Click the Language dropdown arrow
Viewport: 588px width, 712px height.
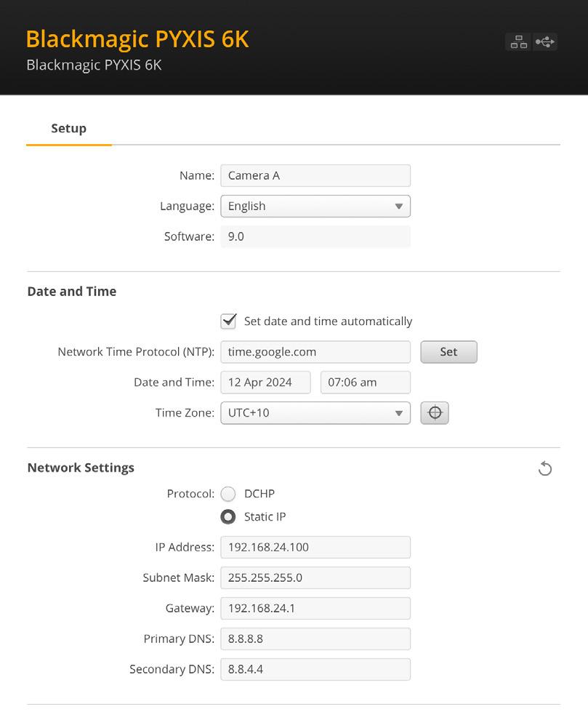click(399, 206)
